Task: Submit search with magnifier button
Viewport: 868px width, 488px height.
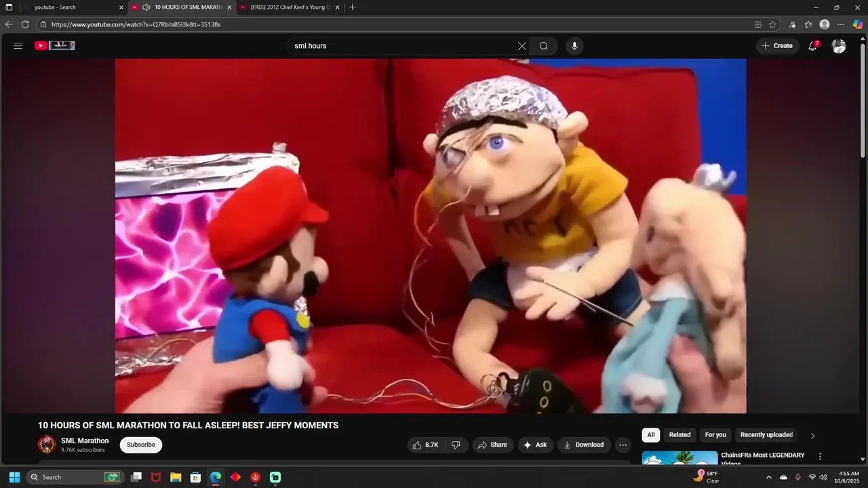Action: [x=544, y=46]
